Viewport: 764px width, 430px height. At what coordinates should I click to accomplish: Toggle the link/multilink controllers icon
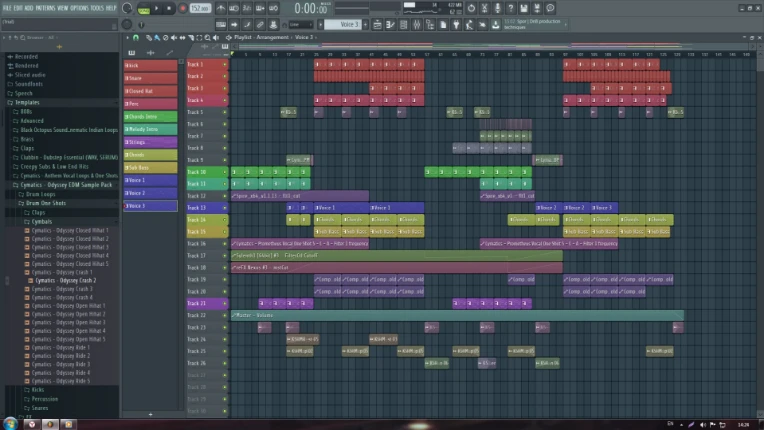[260, 24]
